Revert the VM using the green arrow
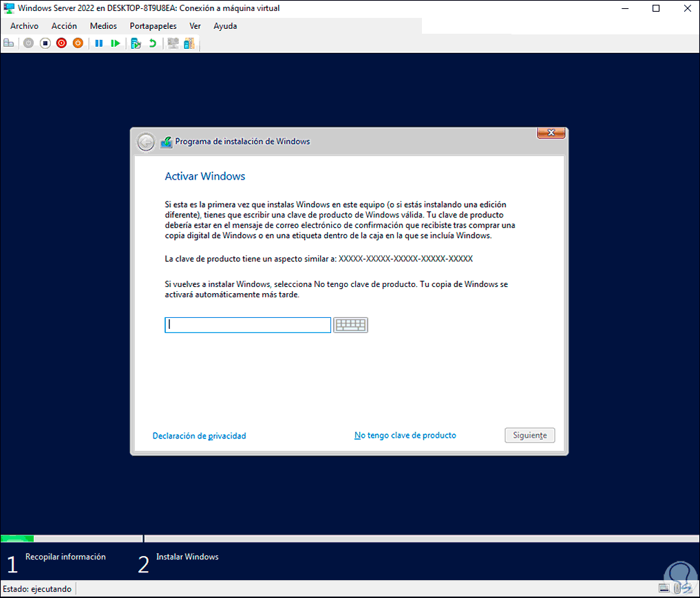This screenshot has height=598, width=700. (153, 43)
